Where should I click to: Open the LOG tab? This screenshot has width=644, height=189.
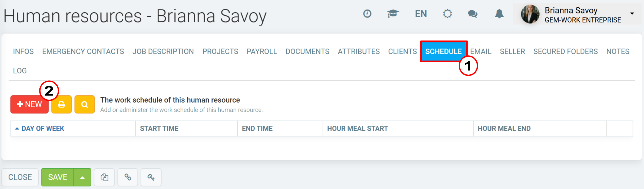(x=20, y=71)
